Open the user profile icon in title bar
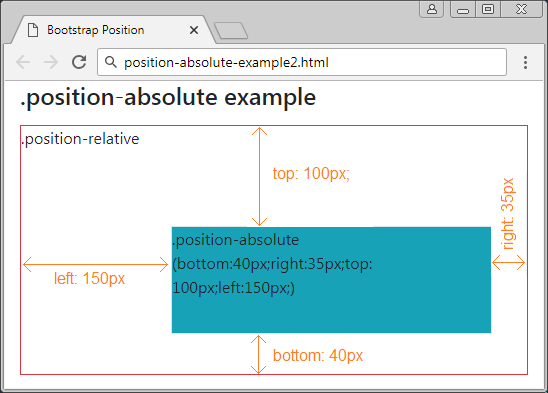This screenshot has width=548, height=393. (432, 9)
